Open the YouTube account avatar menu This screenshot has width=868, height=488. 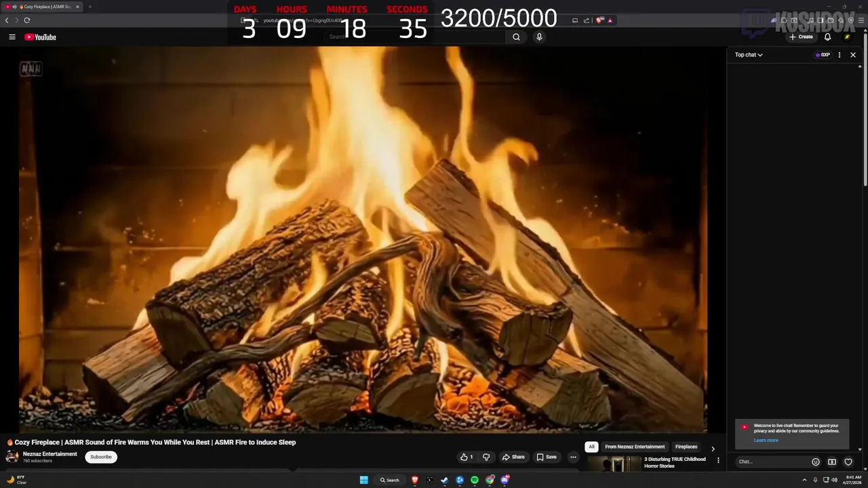847,37
